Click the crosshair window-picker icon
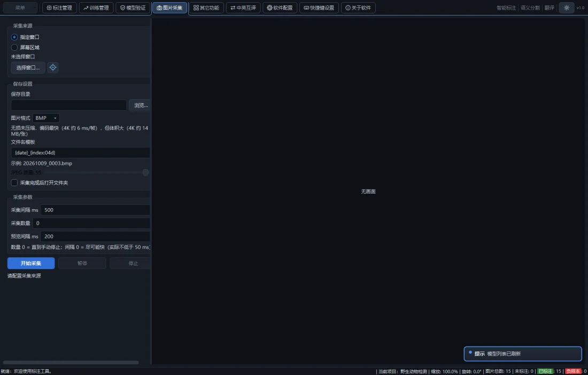Image resolution: width=588 pixels, height=375 pixels. click(53, 67)
